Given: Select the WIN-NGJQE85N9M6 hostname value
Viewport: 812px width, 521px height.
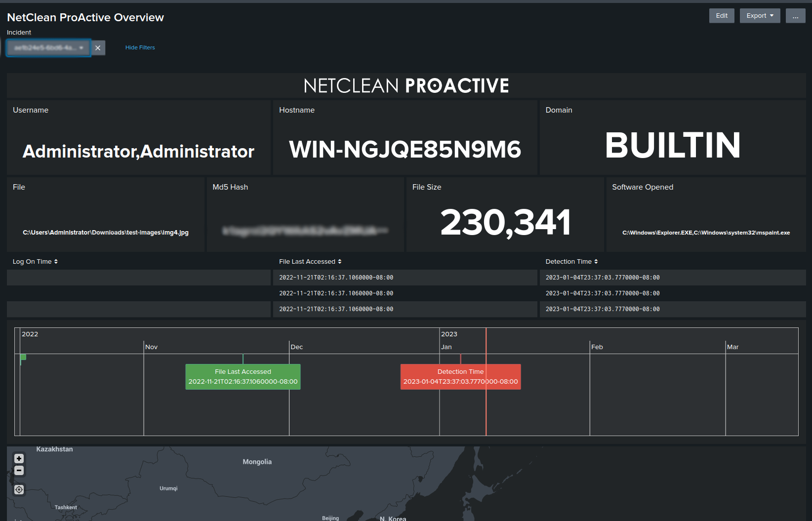Looking at the screenshot, I should (405, 149).
